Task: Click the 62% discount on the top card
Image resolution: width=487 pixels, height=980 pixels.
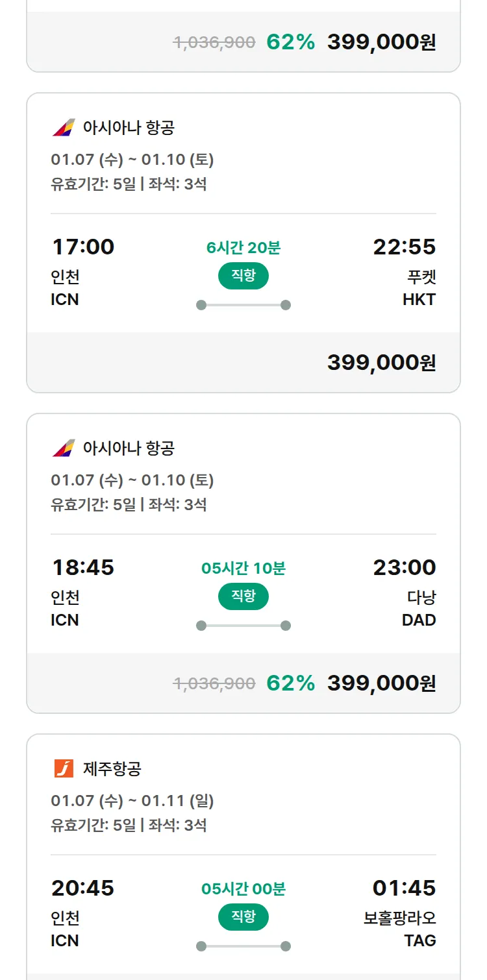Action: tap(290, 42)
